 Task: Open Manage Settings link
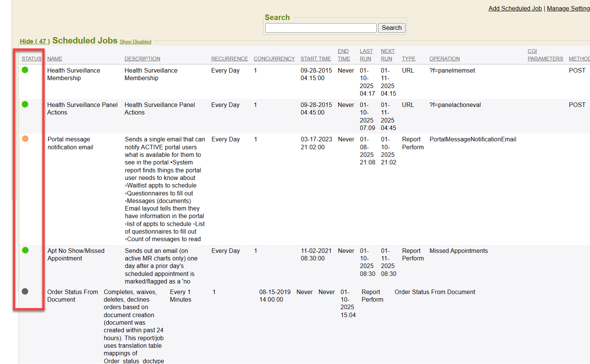pos(568,8)
